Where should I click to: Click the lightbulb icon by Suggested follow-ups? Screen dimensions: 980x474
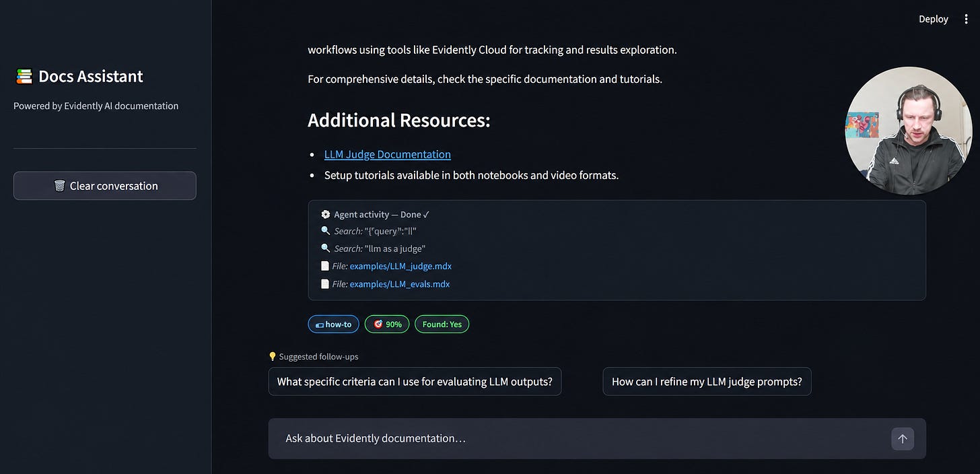tap(273, 357)
